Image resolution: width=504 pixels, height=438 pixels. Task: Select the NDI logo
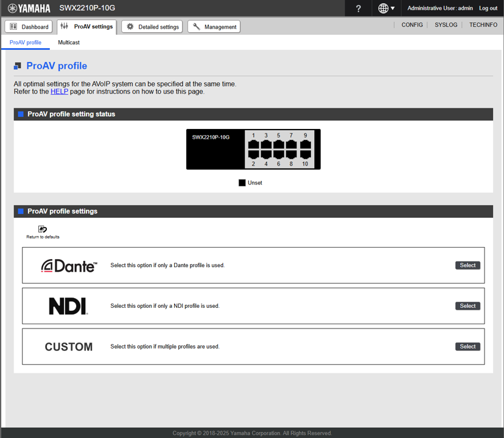click(68, 305)
